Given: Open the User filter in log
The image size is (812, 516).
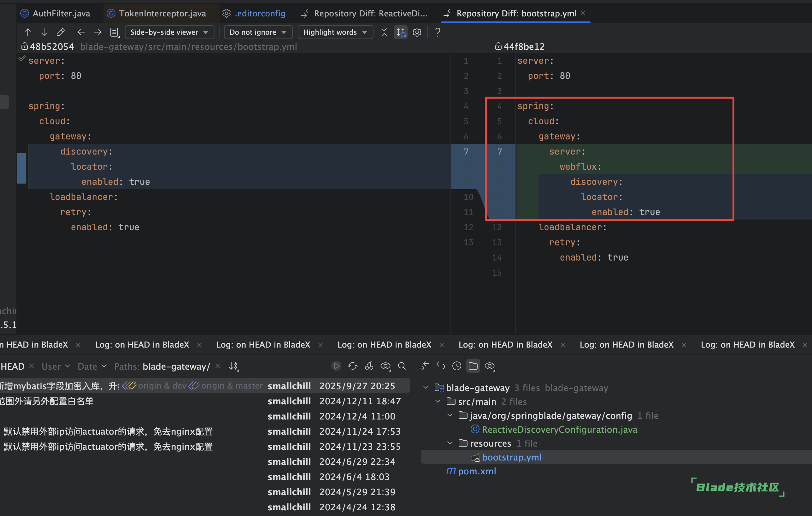Looking at the screenshot, I should [x=56, y=366].
